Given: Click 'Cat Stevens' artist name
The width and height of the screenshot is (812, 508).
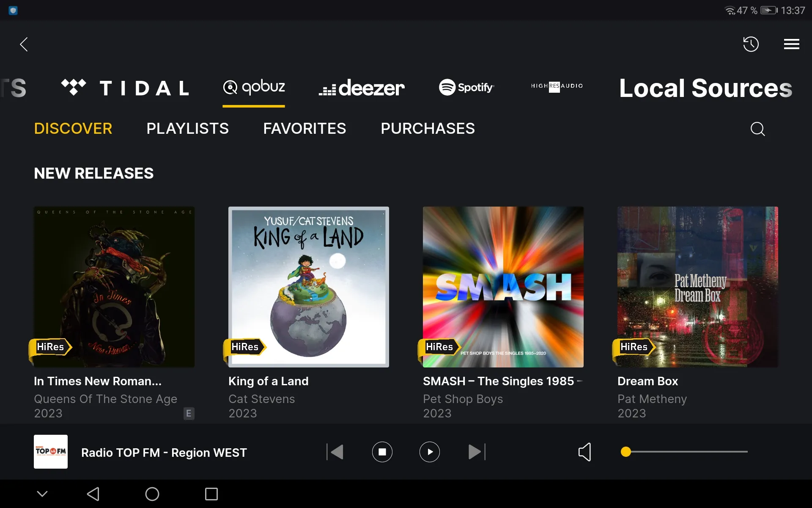Looking at the screenshot, I should pyautogui.click(x=261, y=399).
